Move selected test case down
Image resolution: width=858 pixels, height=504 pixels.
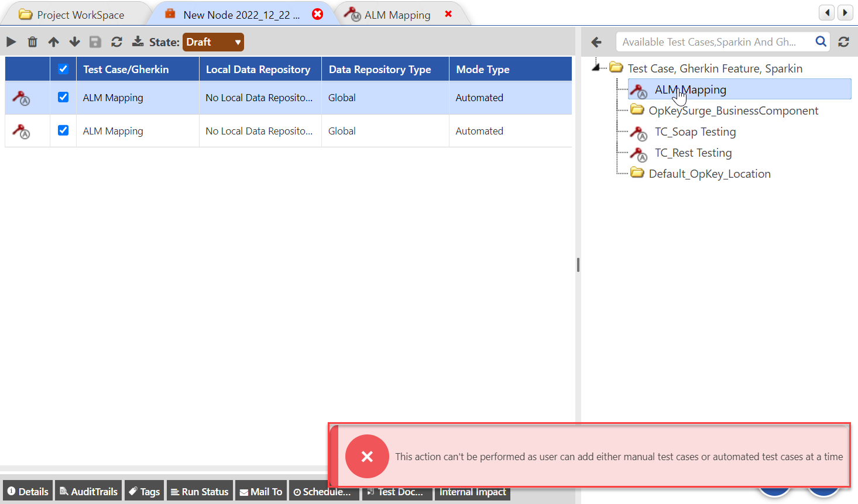point(74,42)
